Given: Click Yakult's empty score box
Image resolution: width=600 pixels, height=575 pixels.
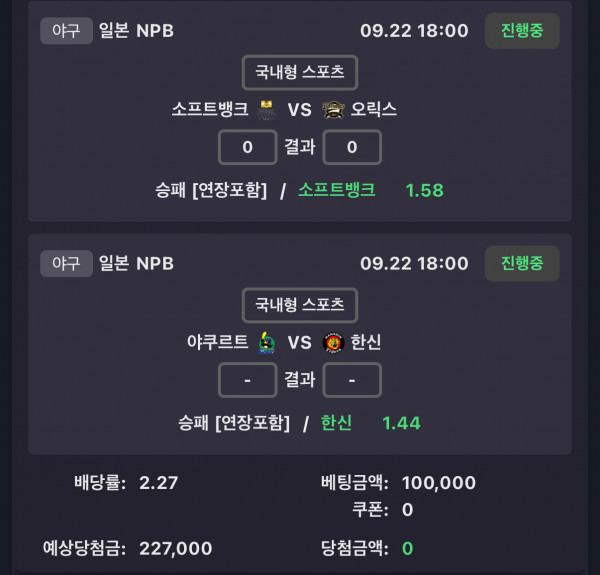Looking at the screenshot, I should [247, 380].
